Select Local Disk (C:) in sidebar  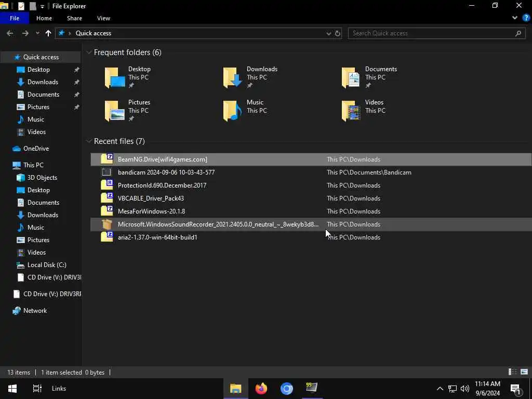point(46,265)
